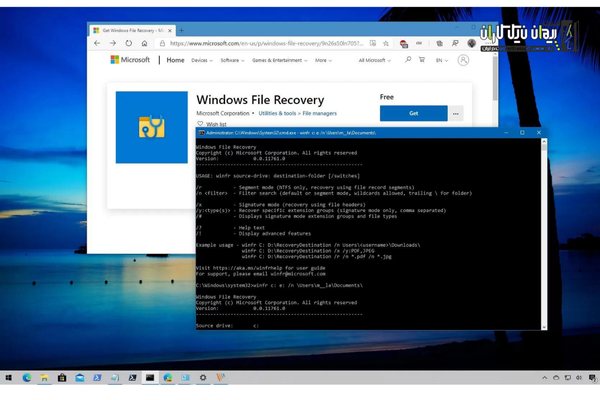Switch to the Get Windows File Recovery tab
Image resolution: width=600 pixels, height=400 pixels.
pyautogui.click(x=130, y=30)
